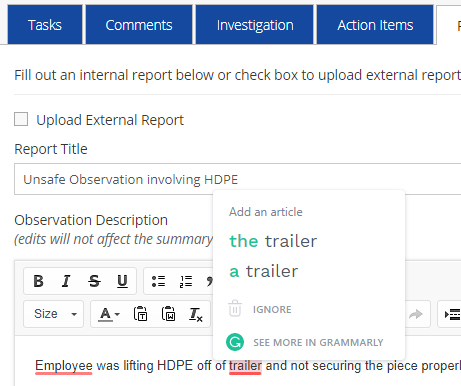The image size is (461, 386).
Task: Insert a bulleted list
Action: pos(158,281)
